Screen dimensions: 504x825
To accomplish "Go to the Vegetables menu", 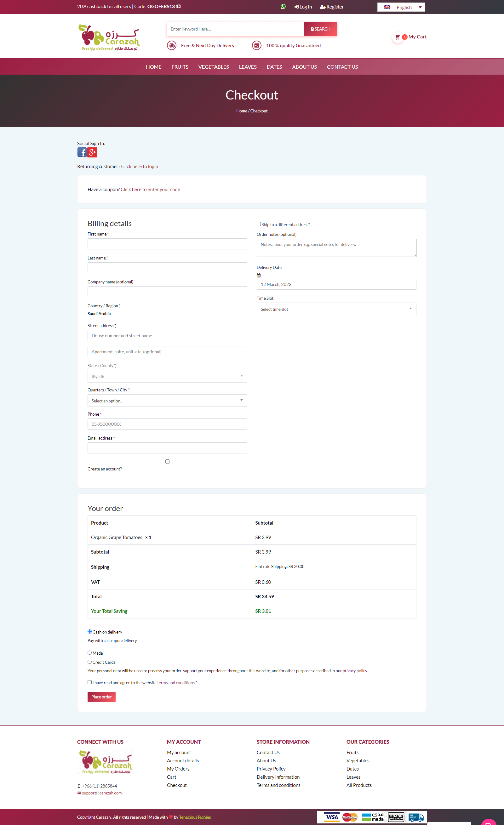I will pos(214,67).
